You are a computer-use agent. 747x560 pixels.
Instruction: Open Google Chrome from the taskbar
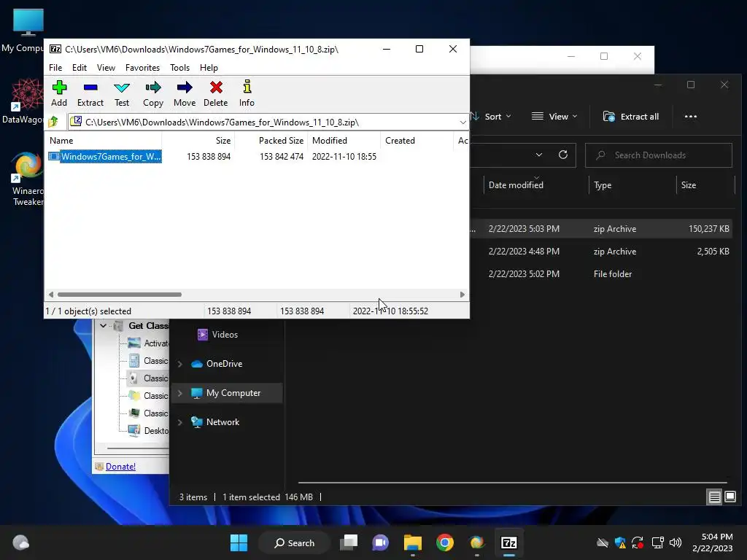444,542
